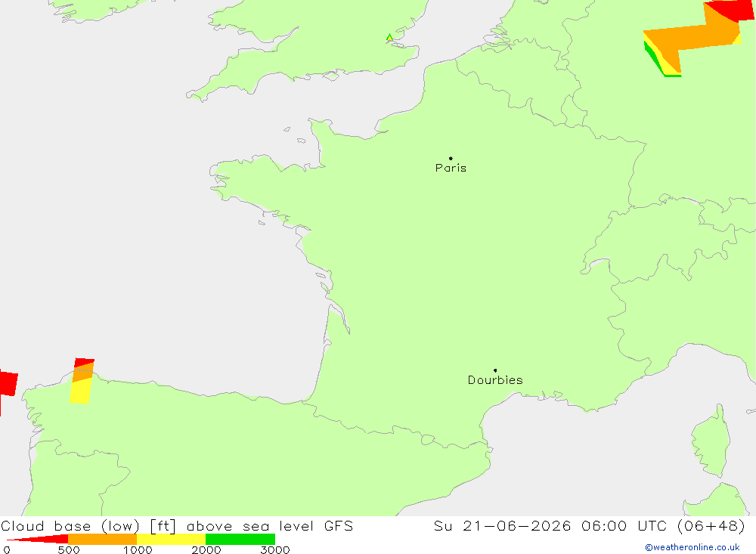Click the legend value 2000

[206, 549]
